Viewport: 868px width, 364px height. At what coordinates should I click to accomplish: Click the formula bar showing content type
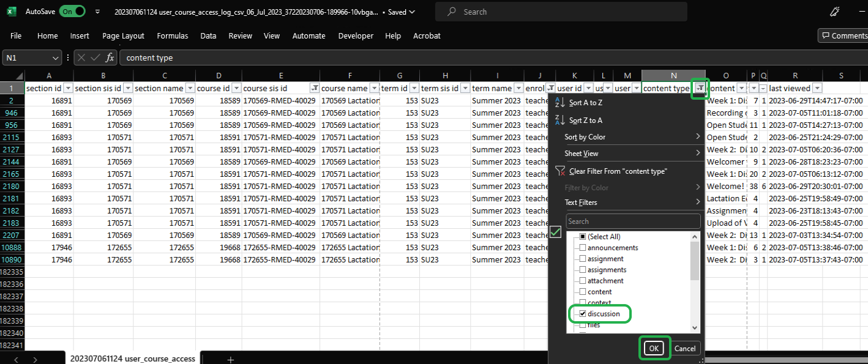tap(493, 58)
